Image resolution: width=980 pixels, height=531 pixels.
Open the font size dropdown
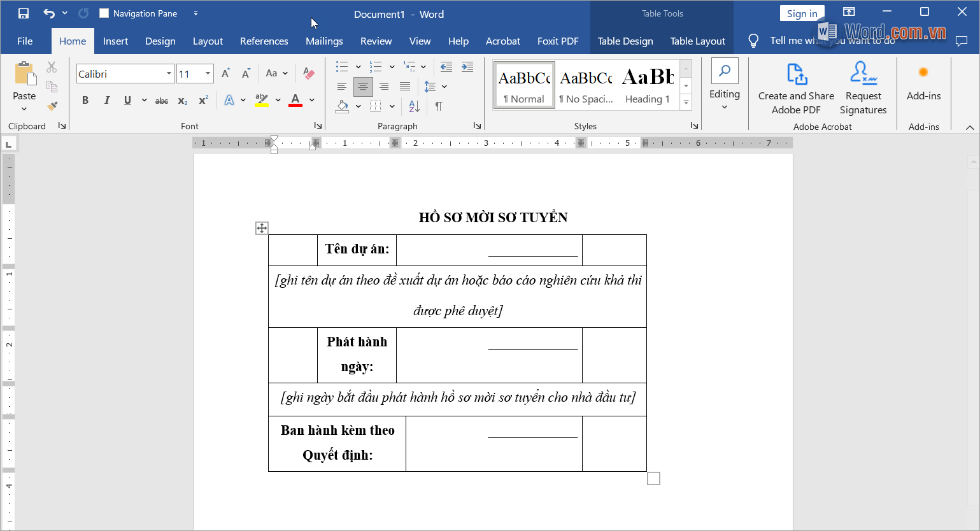(208, 74)
